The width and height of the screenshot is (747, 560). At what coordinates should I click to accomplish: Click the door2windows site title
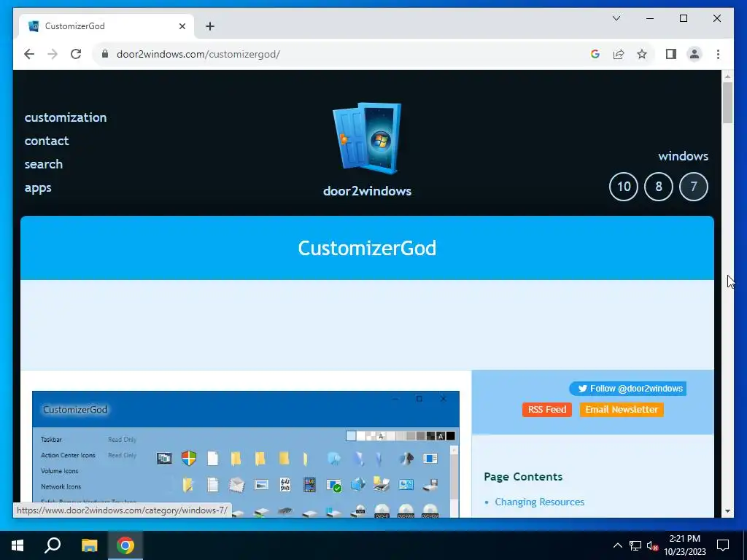[368, 191]
